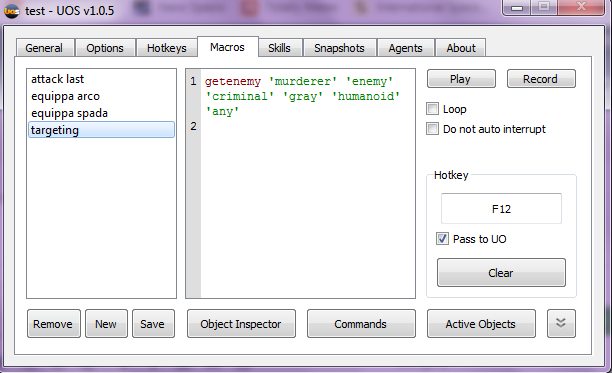Switch to the Agents tab

point(406,48)
